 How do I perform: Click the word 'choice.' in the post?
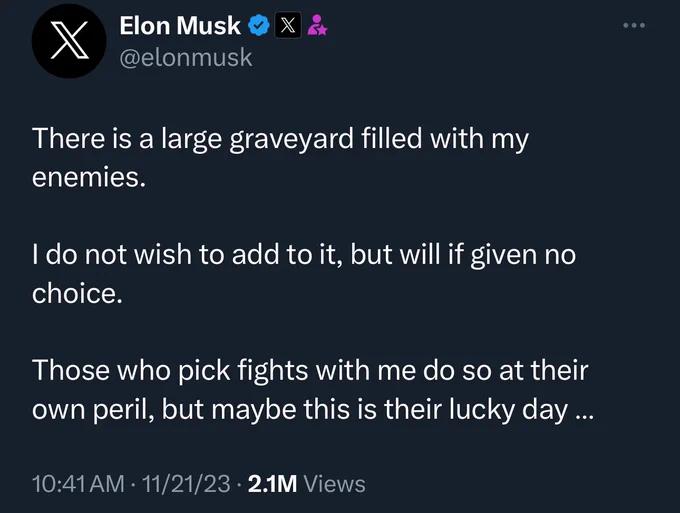pos(77,294)
